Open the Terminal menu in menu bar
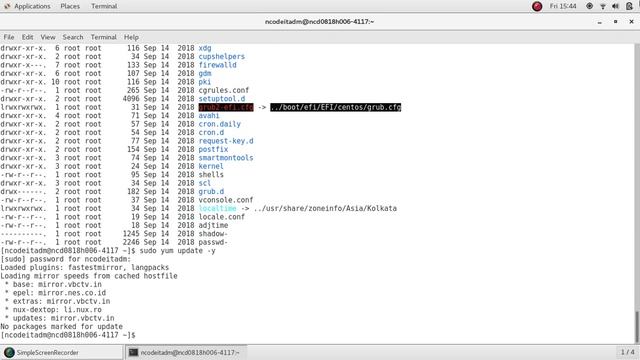Image resolution: width=640 pixels, height=360 pixels. (103, 37)
